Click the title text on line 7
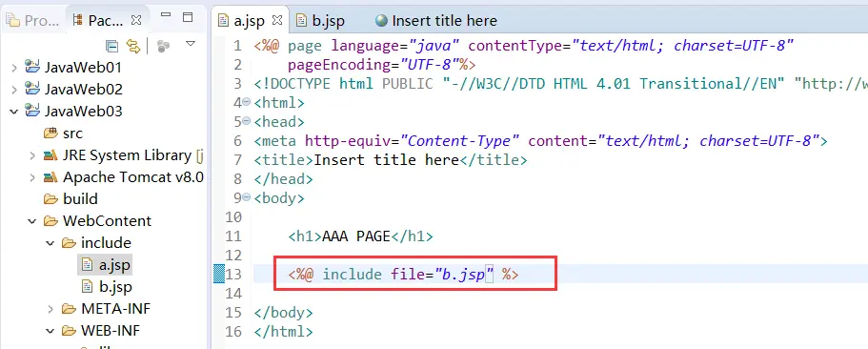Screen dimensions: 868x349 pyautogui.click(x=387, y=160)
